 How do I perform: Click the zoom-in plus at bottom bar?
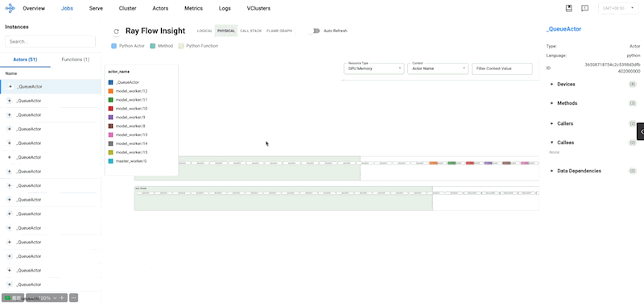[62, 297]
